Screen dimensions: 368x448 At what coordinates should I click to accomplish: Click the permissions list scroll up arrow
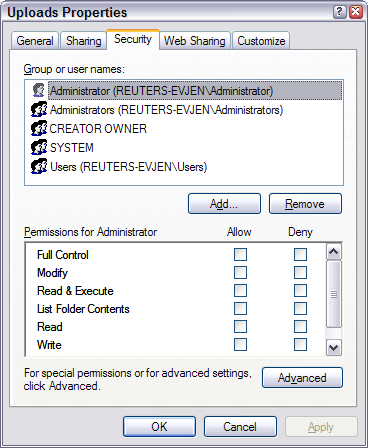tap(334, 252)
